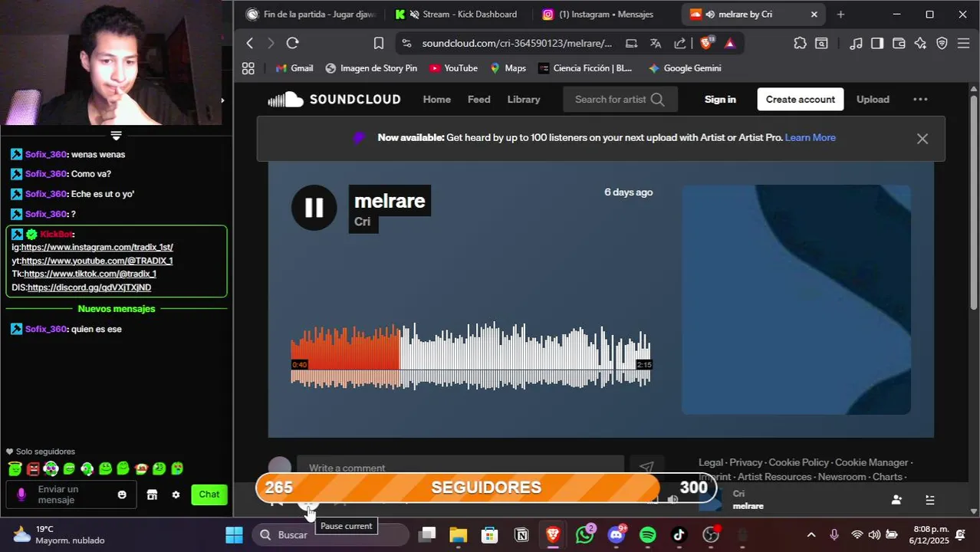This screenshot has width=980, height=552.
Task: Bookmark this page via the address bar icon
Action: point(378,44)
